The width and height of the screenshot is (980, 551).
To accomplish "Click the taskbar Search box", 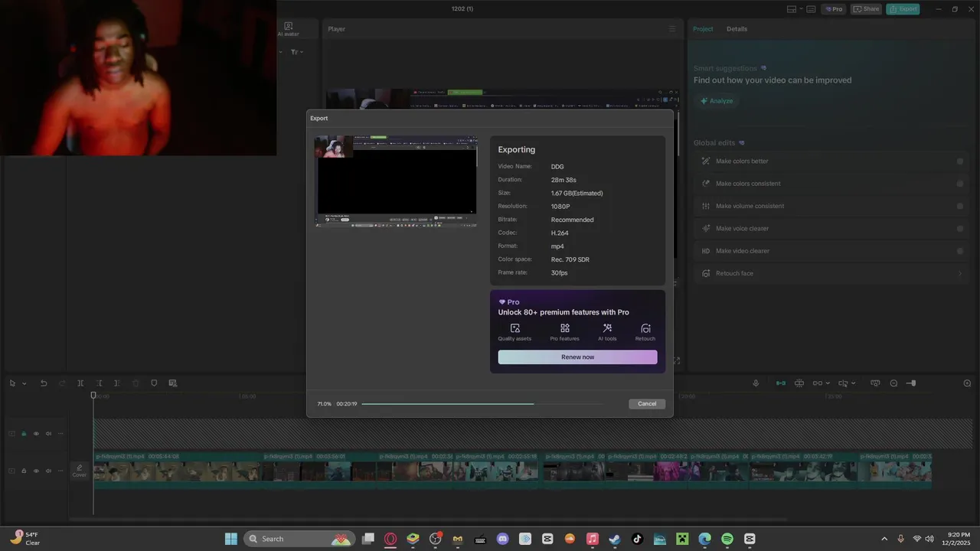I will point(299,539).
